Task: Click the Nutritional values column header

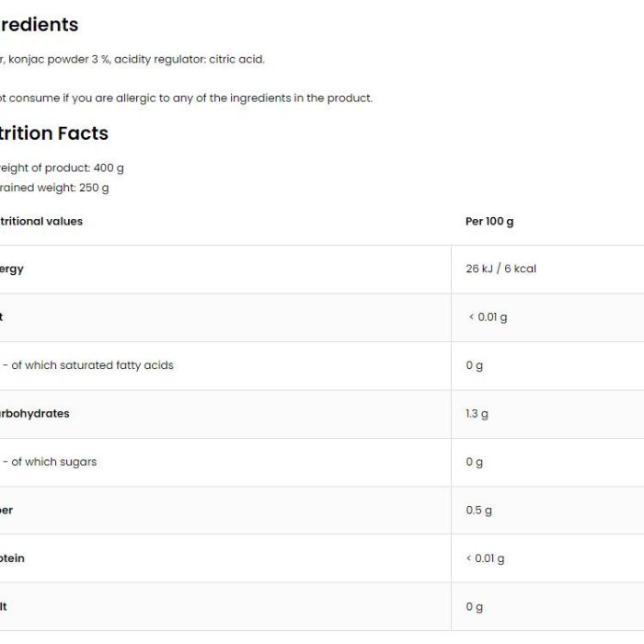Action: pyautogui.click(x=41, y=222)
